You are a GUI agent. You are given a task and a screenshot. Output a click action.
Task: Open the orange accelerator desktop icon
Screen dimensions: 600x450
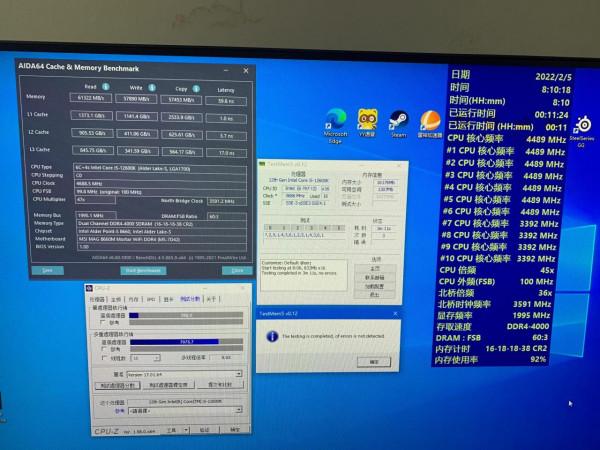tap(430, 124)
